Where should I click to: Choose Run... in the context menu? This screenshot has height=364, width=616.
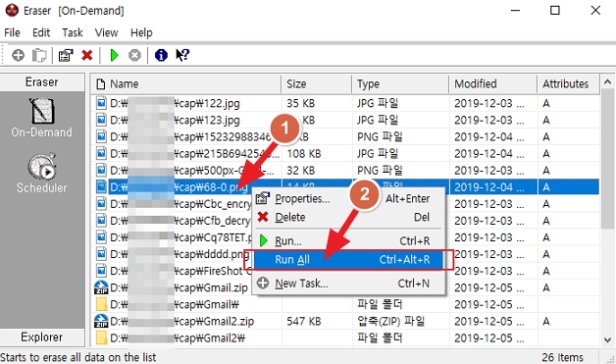(348, 240)
